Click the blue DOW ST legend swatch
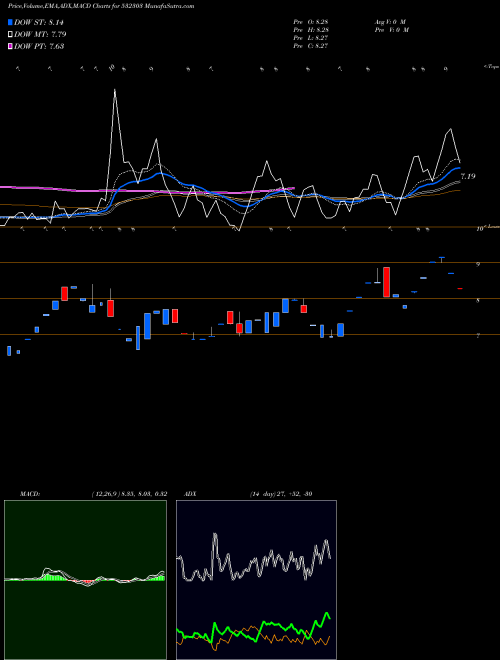 point(10,23)
